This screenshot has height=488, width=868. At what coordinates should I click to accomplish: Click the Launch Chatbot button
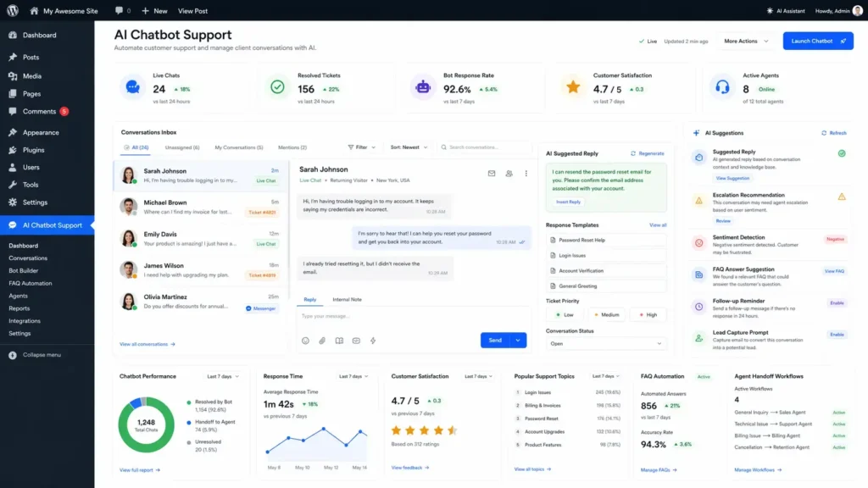pyautogui.click(x=818, y=41)
